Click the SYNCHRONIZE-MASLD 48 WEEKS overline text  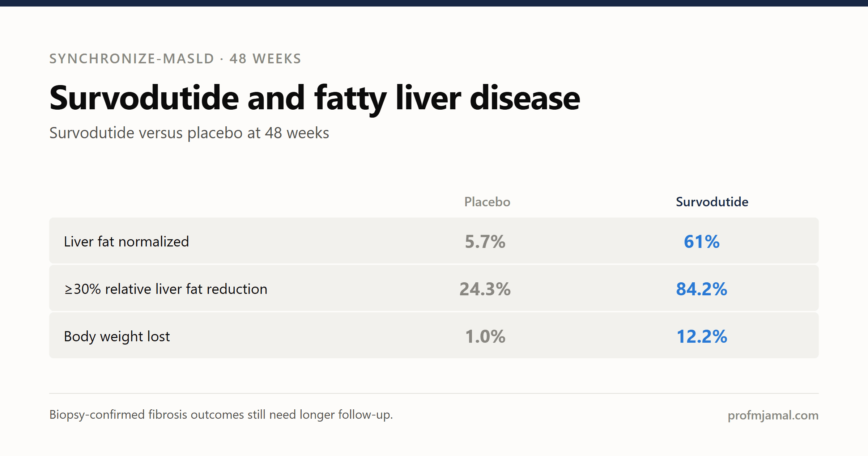click(175, 59)
